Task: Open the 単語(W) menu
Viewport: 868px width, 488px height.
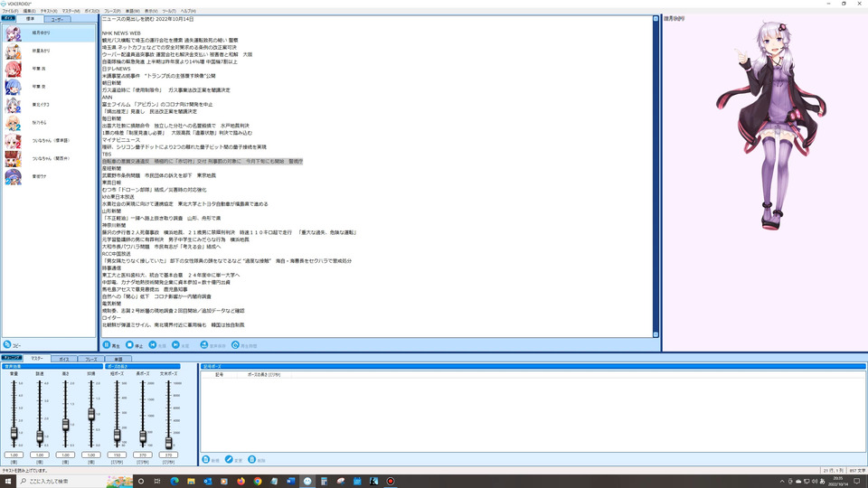Action: point(133,11)
